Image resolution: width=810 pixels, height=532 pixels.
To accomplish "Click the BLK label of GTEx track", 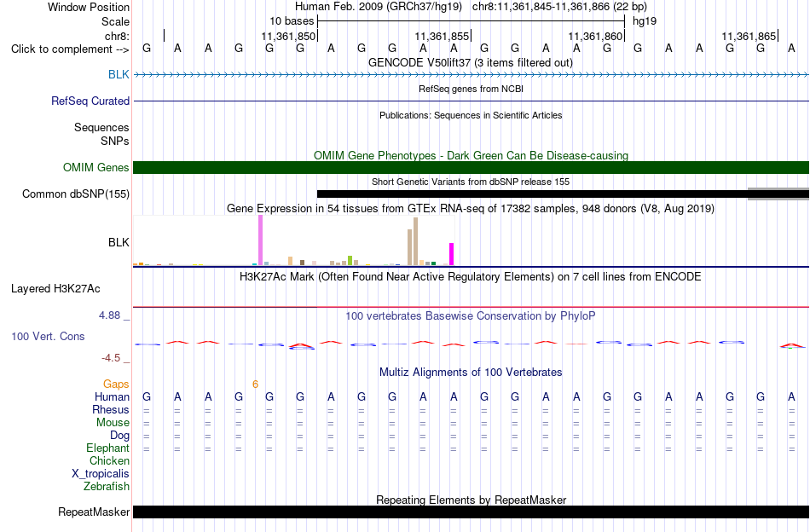I will pyautogui.click(x=119, y=242).
